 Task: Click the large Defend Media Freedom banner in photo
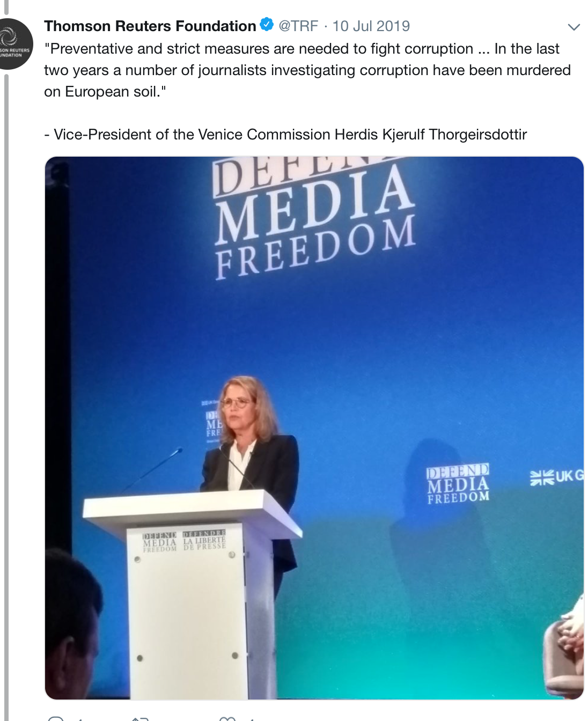[x=315, y=217]
